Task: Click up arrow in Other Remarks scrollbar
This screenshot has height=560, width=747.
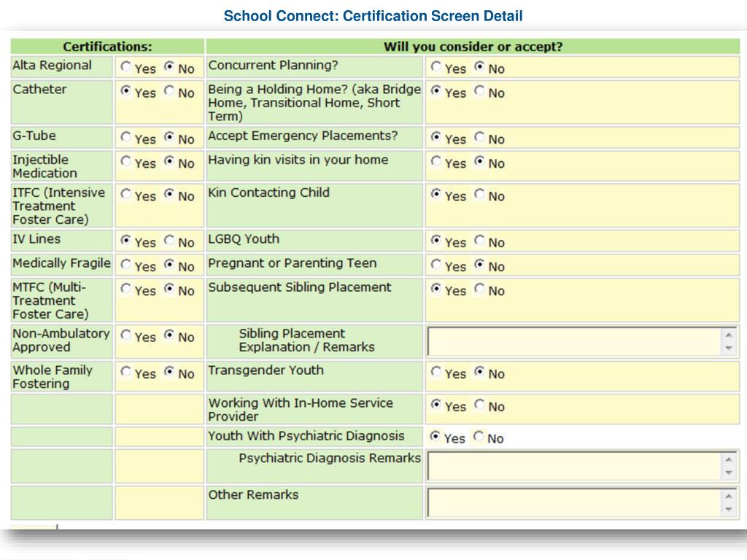Action: click(x=729, y=496)
